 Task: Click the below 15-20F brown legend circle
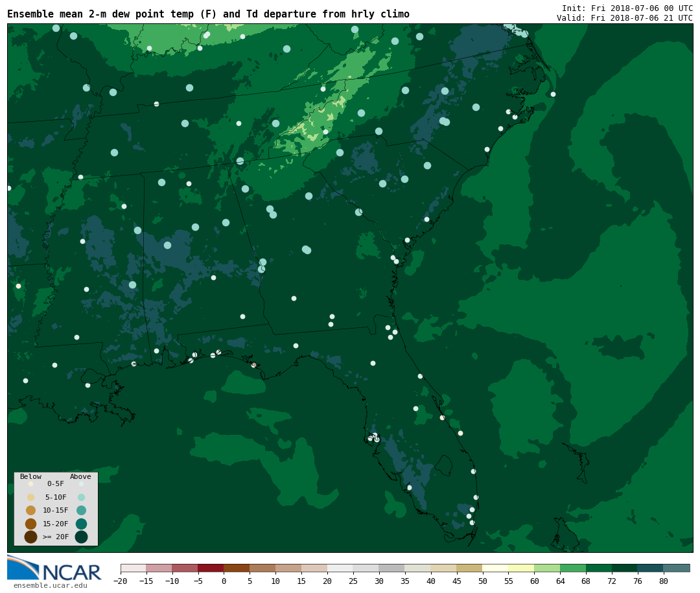click(31, 524)
